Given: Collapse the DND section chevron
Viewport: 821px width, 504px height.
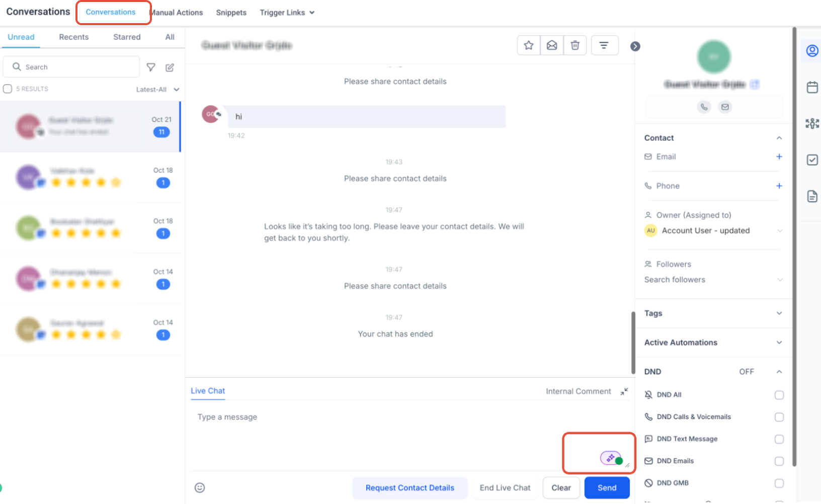Looking at the screenshot, I should [x=779, y=372].
